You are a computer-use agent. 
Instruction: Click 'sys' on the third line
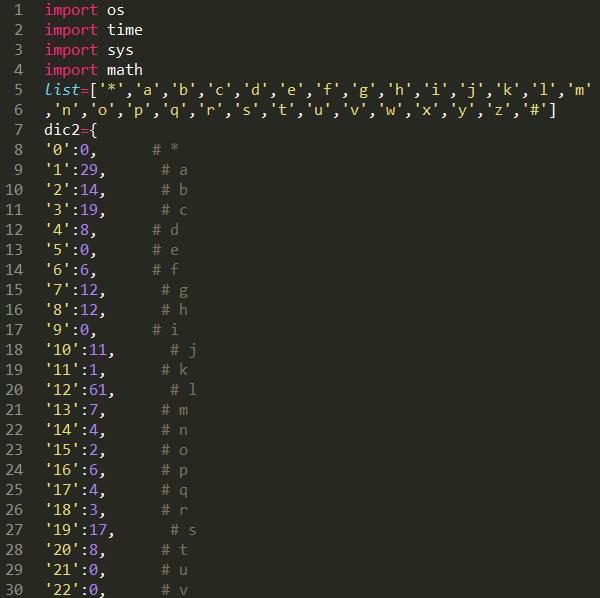pyautogui.click(x=120, y=51)
